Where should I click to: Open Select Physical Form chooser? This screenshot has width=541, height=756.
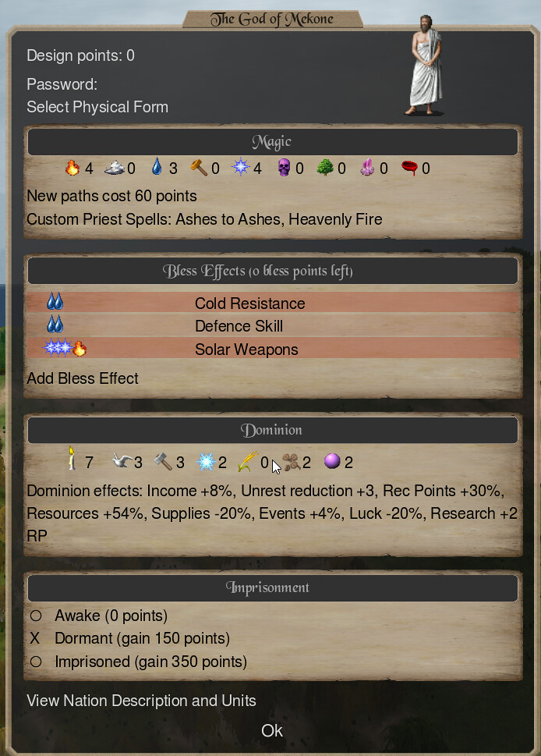coord(97,107)
